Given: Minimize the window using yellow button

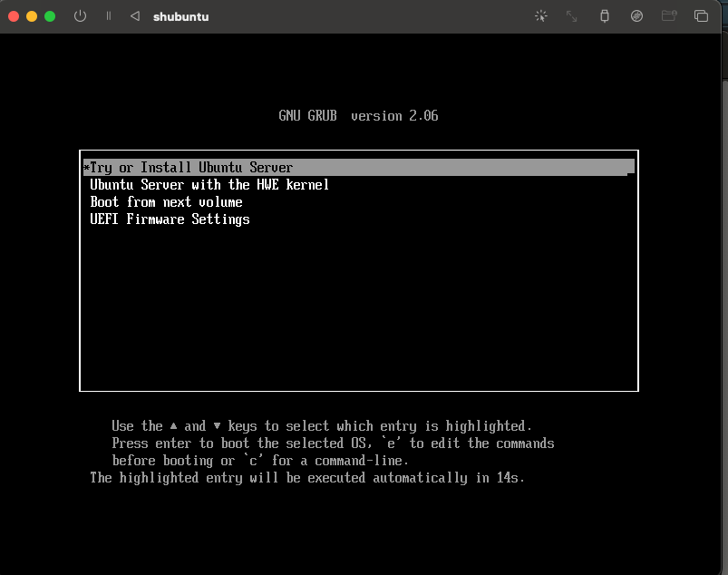Looking at the screenshot, I should (x=32, y=16).
